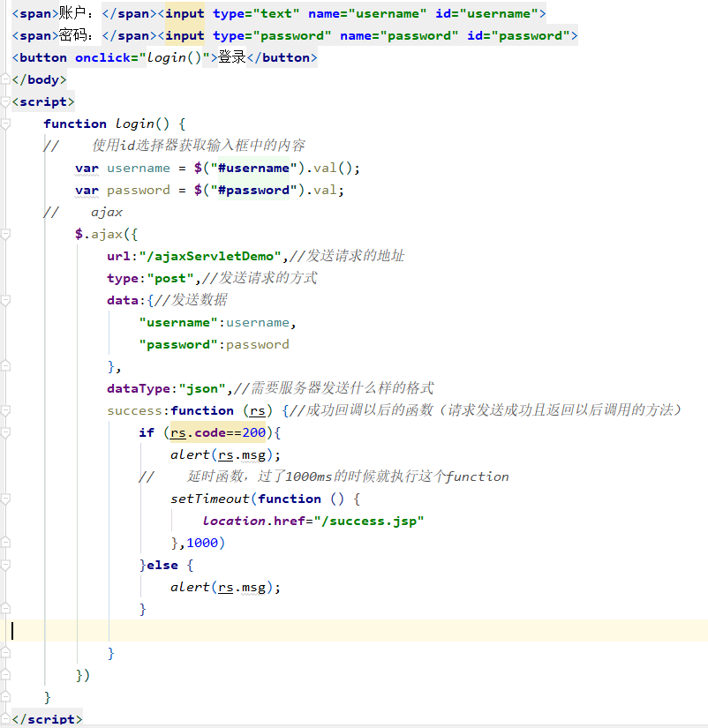Collapse the setTimeout(function () fold marker
The image size is (708, 728).
pos(5,499)
